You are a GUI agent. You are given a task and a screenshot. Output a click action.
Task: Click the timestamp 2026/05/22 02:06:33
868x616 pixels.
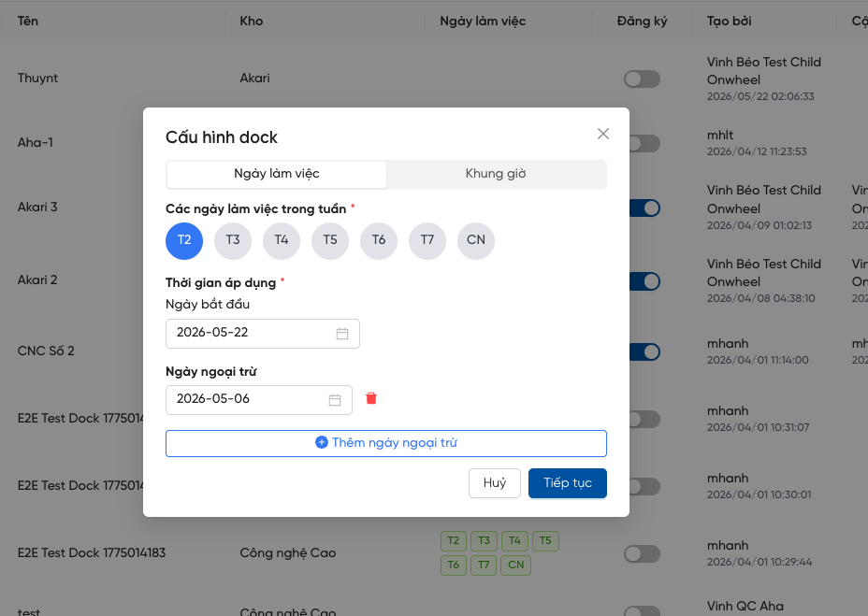pos(760,96)
